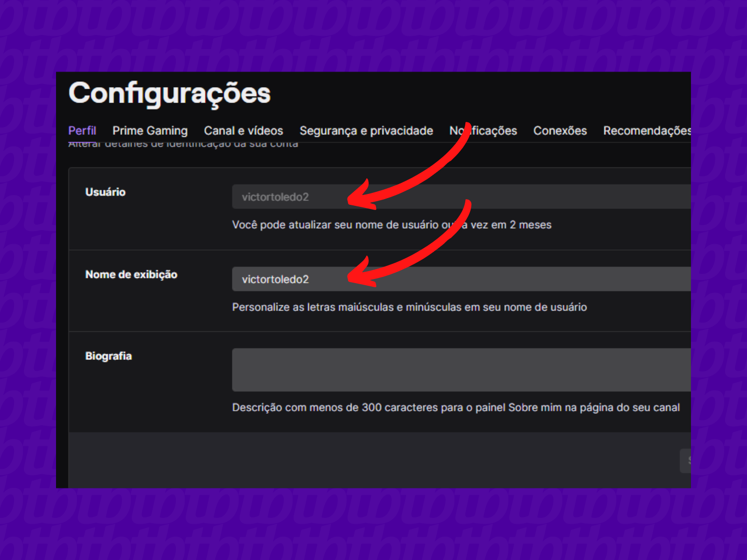The image size is (747, 560).
Task: Go to the Notificações tab
Action: 483,131
